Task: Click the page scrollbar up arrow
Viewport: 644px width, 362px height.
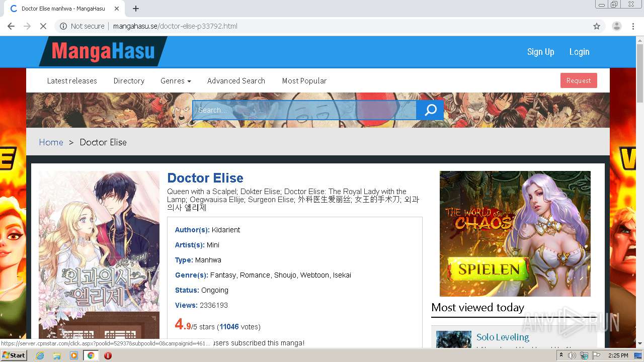Action: (x=640, y=40)
